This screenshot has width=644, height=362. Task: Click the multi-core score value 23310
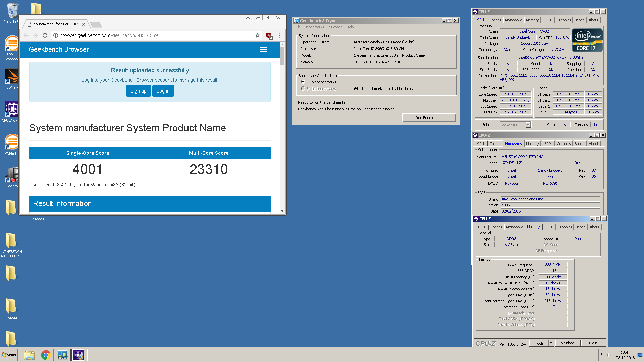point(209,169)
